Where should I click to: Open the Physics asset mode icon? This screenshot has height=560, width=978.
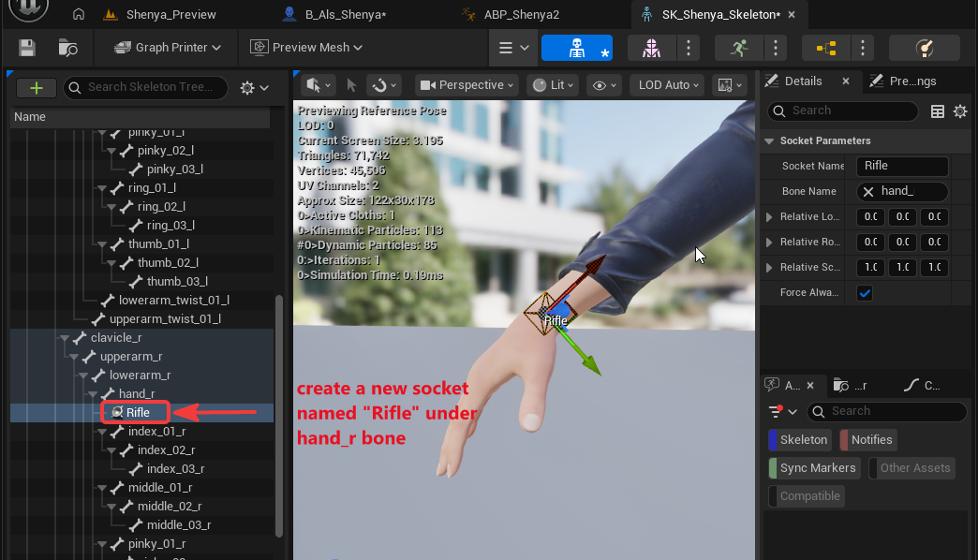924,48
